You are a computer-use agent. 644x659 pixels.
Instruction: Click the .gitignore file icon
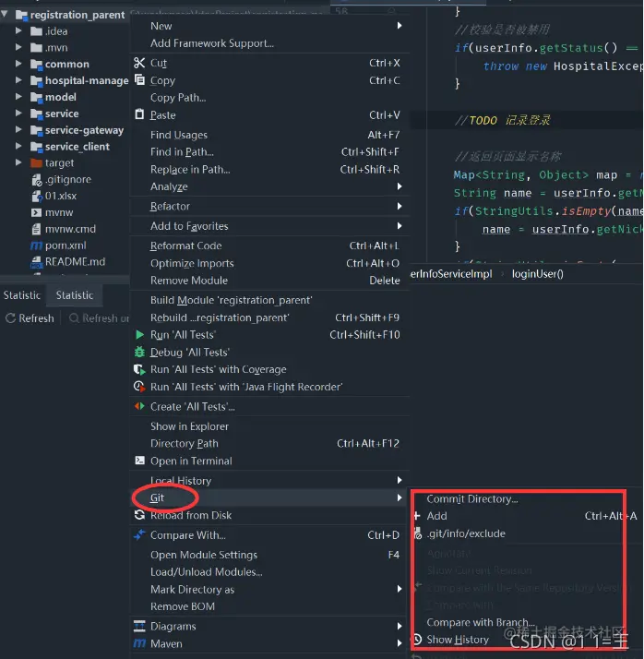(37, 180)
